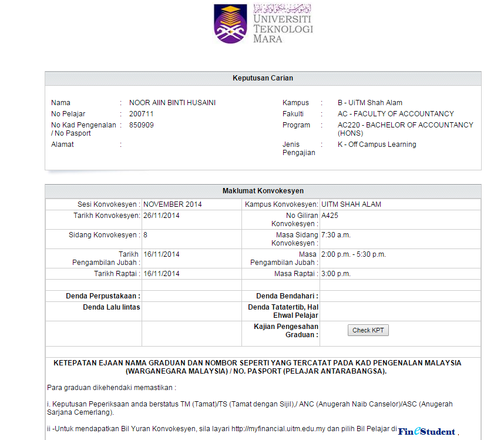Select identity card number 850909
Image resolution: width=504 pixels, height=440 pixels.
pyautogui.click(x=142, y=125)
